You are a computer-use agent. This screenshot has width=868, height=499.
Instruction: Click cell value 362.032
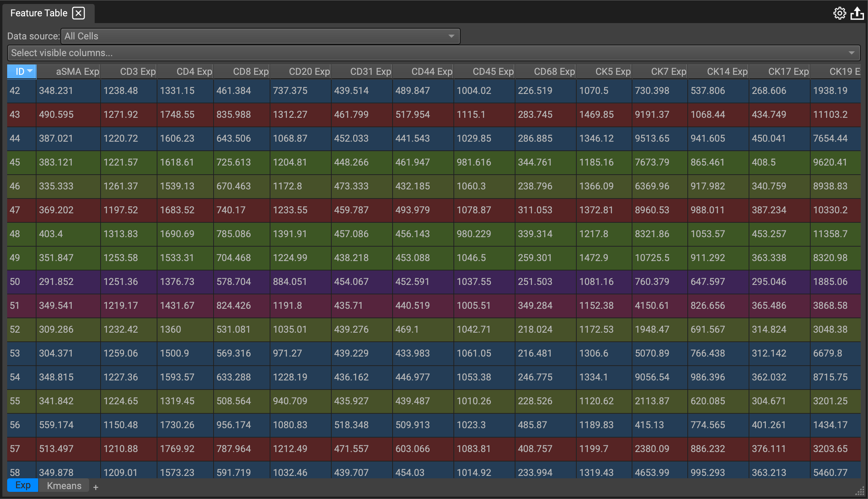coord(769,377)
